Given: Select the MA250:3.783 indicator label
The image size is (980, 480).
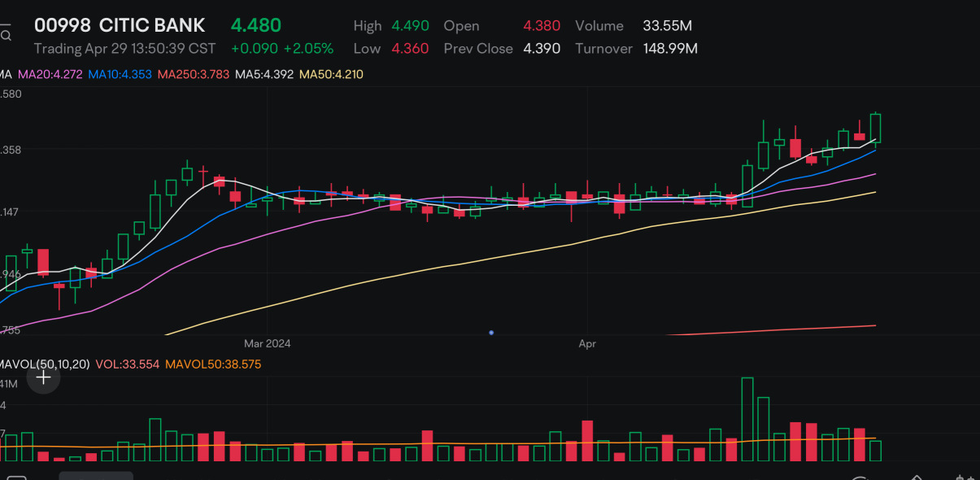Looking at the screenshot, I should [194, 74].
